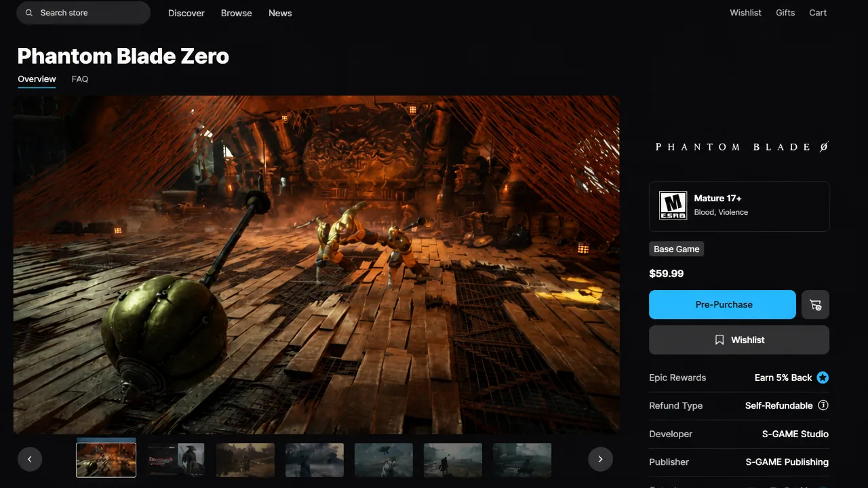Add to cart with the cart icon button
Screen dimensions: 868x488
pyautogui.click(x=815, y=304)
